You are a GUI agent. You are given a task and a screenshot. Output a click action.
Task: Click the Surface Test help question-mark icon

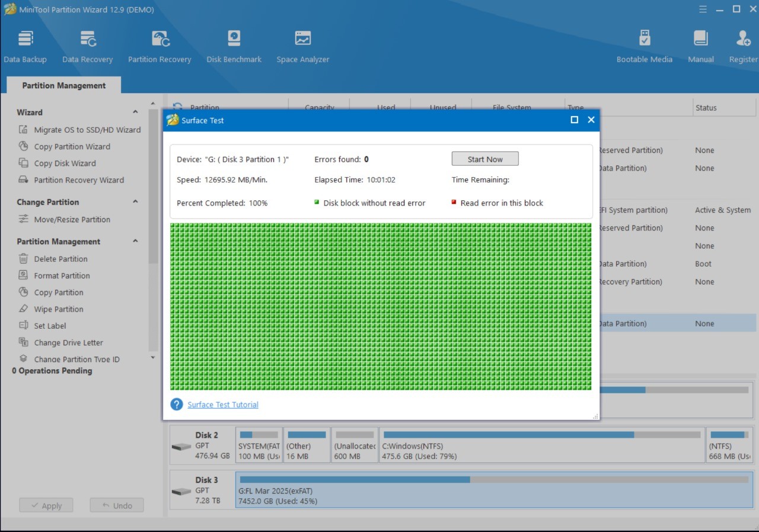[177, 404]
